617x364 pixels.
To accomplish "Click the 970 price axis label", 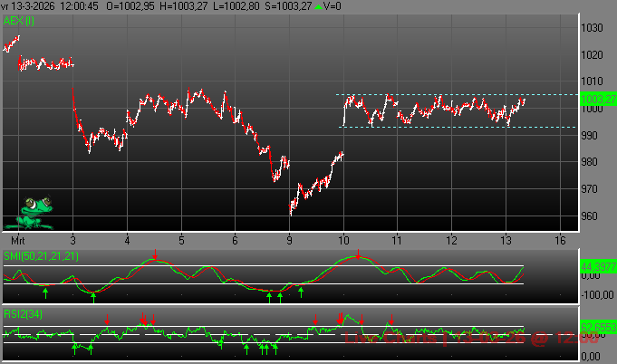I will click(589, 189).
